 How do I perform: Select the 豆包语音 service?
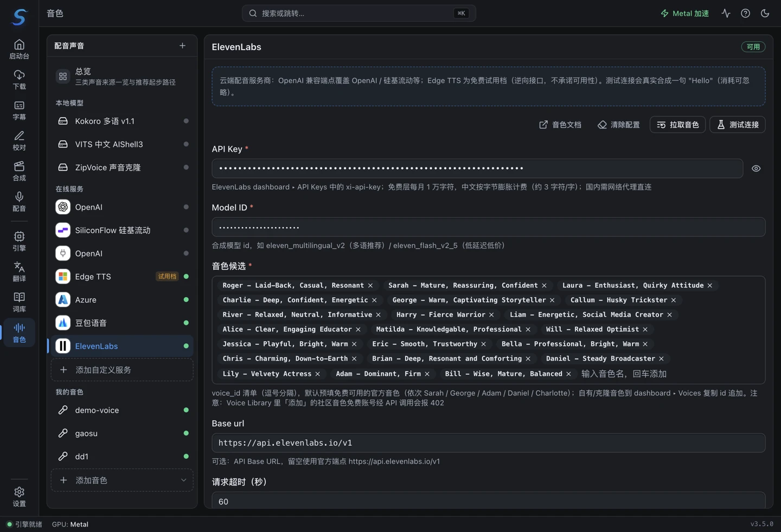(x=122, y=323)
